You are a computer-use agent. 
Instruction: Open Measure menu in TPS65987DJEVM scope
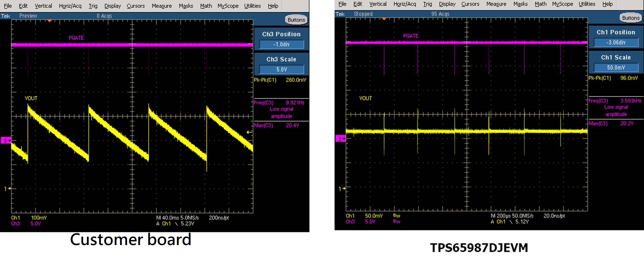pos(496,4)
